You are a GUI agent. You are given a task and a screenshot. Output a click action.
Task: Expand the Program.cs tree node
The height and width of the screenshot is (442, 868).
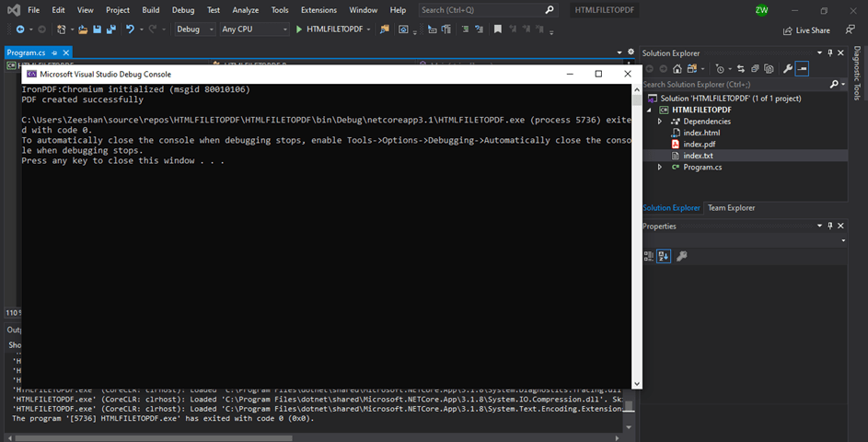[x=660, y=168]
